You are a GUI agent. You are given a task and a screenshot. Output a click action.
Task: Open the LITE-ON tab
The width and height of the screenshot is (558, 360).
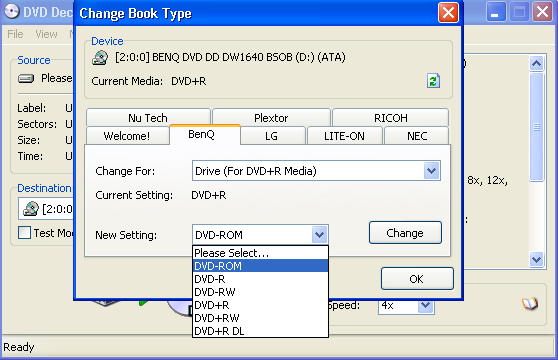point(344,136)
